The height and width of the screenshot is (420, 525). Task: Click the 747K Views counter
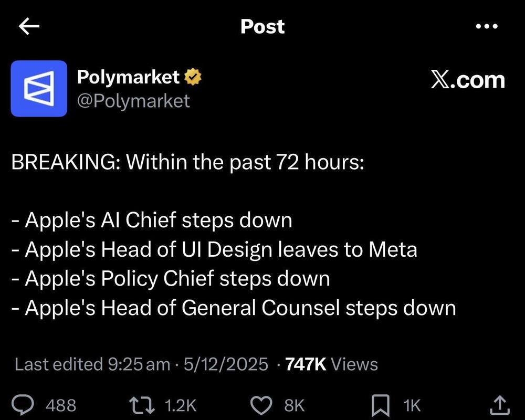pyautogui.click(x=331, y=364)
